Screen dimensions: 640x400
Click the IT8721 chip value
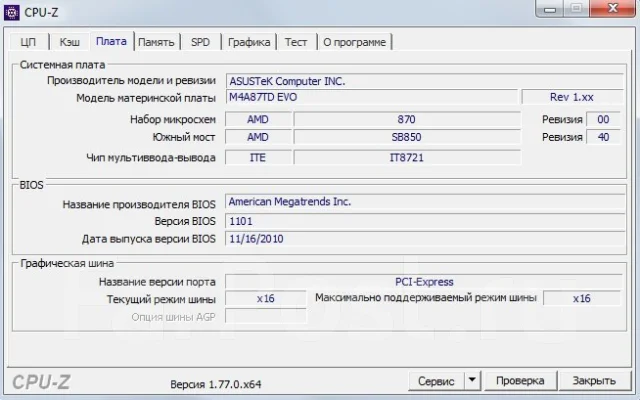[407, 158]
